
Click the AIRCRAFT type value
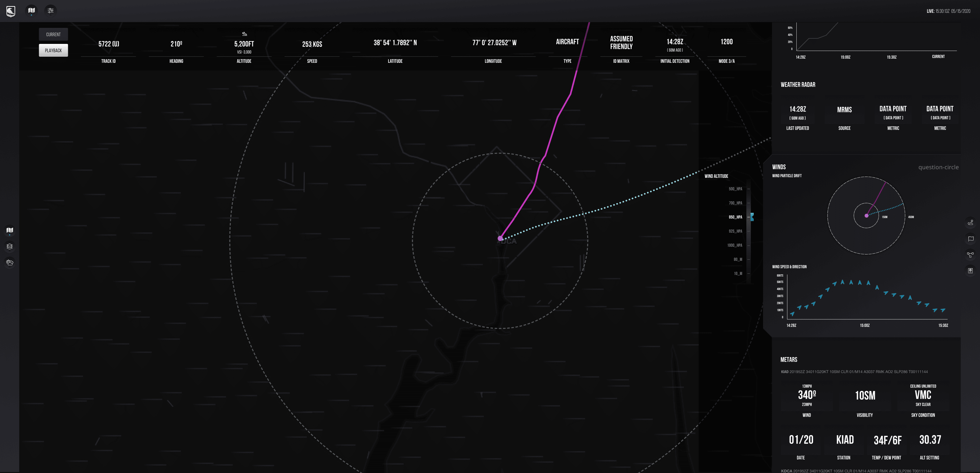[567, 41]
